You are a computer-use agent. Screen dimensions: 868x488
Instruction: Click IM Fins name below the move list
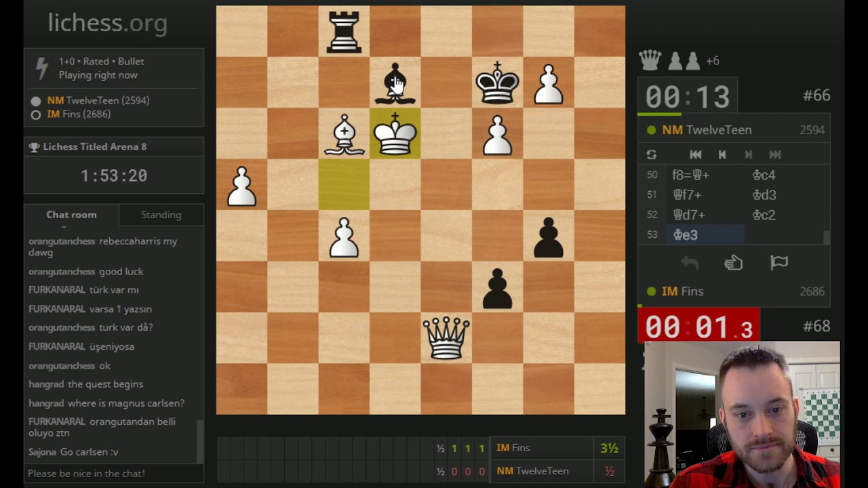(682, 291)
